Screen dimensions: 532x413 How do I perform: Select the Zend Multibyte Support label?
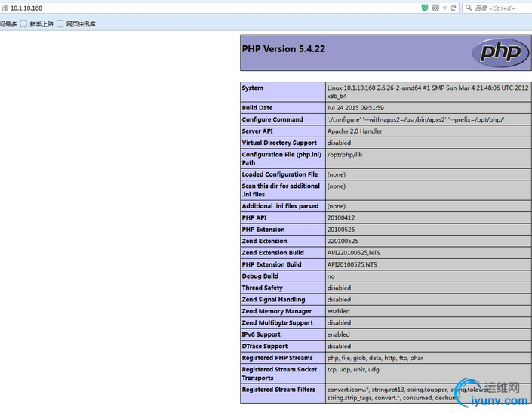[x=277, y=322]
